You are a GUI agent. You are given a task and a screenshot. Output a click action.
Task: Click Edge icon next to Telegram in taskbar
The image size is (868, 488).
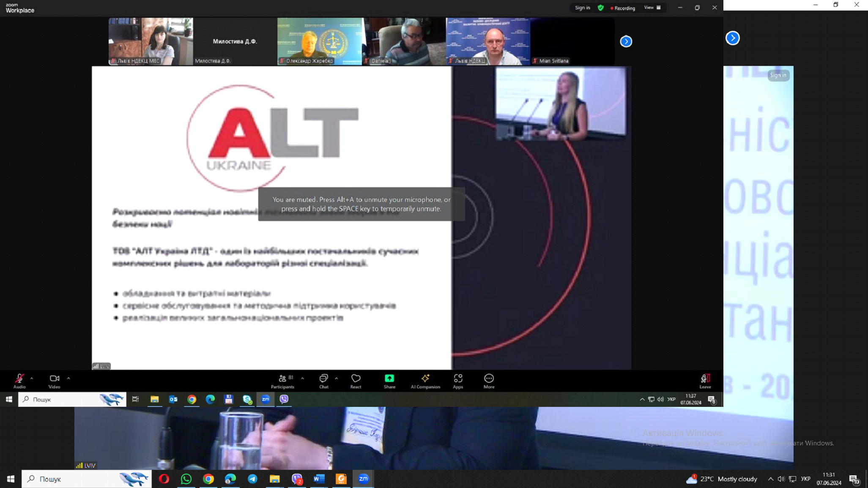click(x=230, y=479)
